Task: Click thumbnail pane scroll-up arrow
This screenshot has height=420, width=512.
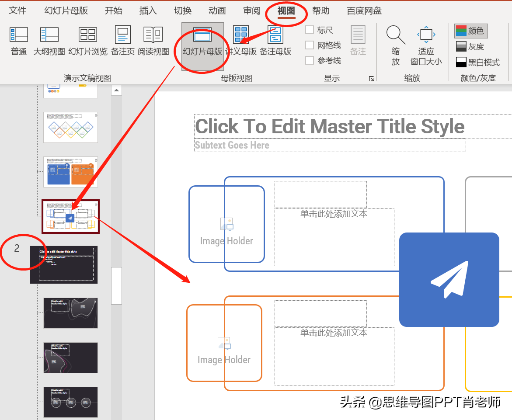Action: pos(116,90)
